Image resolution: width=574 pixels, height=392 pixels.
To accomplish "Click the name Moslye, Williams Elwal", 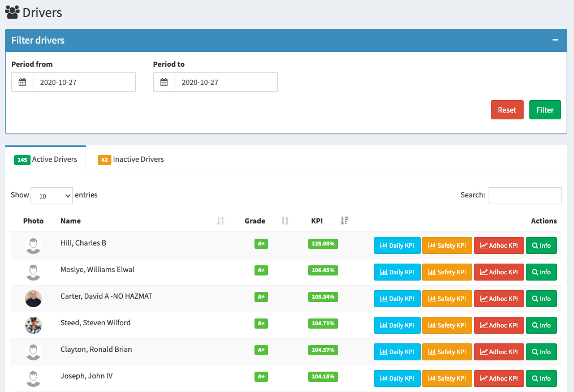I will [97, 270].
